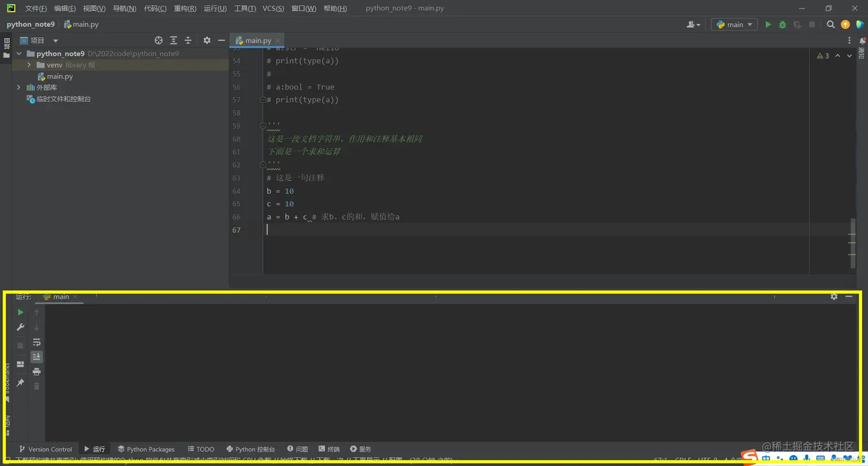Run main with the green toolbar play button
Viewport: 868px width, 466px height.
point(768,25)
